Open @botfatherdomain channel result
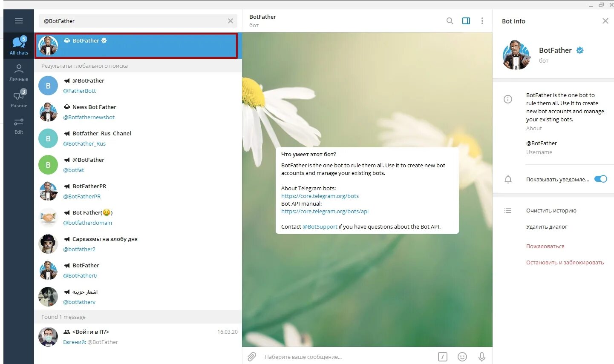This screenshot has height=364, width=614. point(138,218)
